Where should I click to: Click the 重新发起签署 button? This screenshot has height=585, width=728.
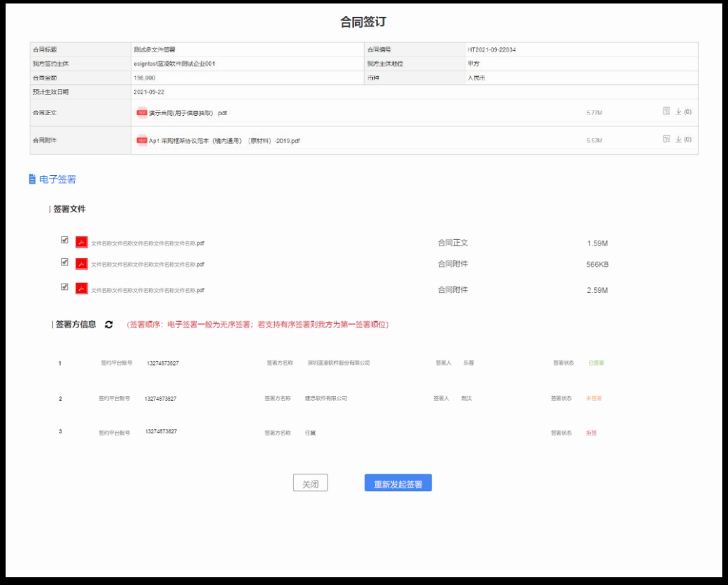coord(398,484)
